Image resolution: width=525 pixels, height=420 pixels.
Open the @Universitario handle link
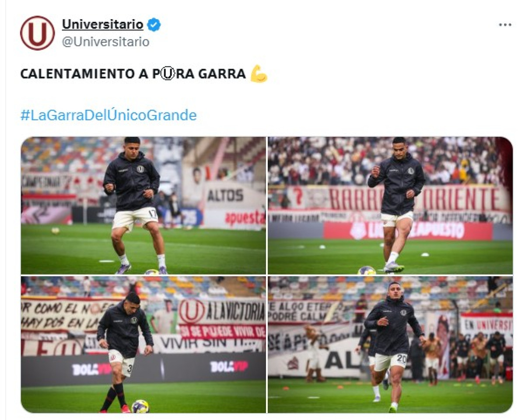pyautogui.click(x=105, y=42)
